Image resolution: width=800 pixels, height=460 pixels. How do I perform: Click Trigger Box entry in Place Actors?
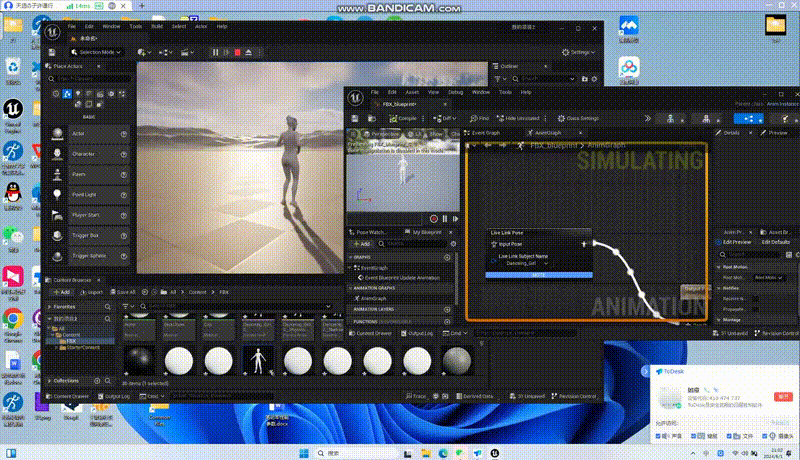point(90,236)
